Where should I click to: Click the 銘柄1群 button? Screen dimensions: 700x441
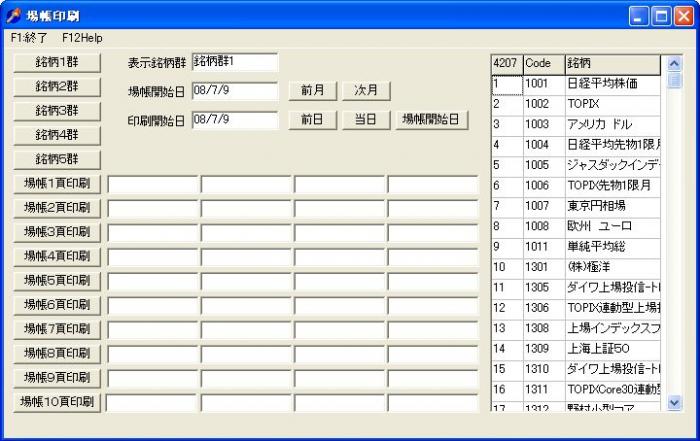pos(56,62)
